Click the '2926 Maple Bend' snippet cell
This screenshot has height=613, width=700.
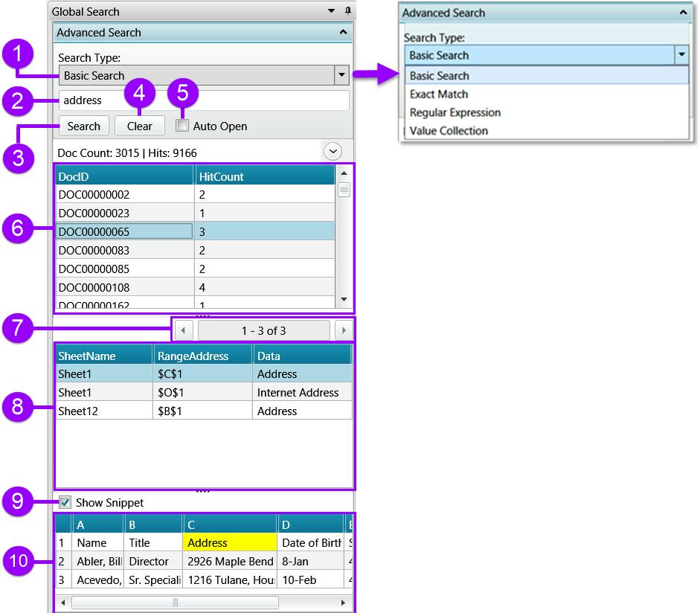[229, 561]
